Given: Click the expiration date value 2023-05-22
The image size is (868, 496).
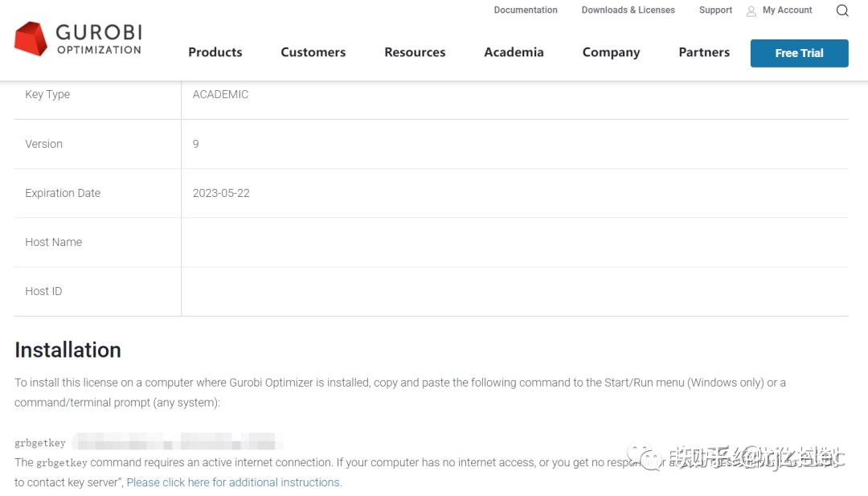Looking at the screenshot, I should 221,193.
